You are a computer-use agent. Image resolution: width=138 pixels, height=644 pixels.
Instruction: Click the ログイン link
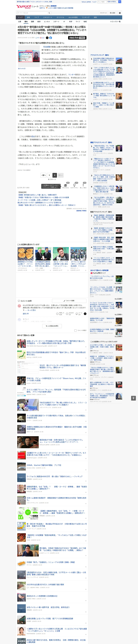42,8
